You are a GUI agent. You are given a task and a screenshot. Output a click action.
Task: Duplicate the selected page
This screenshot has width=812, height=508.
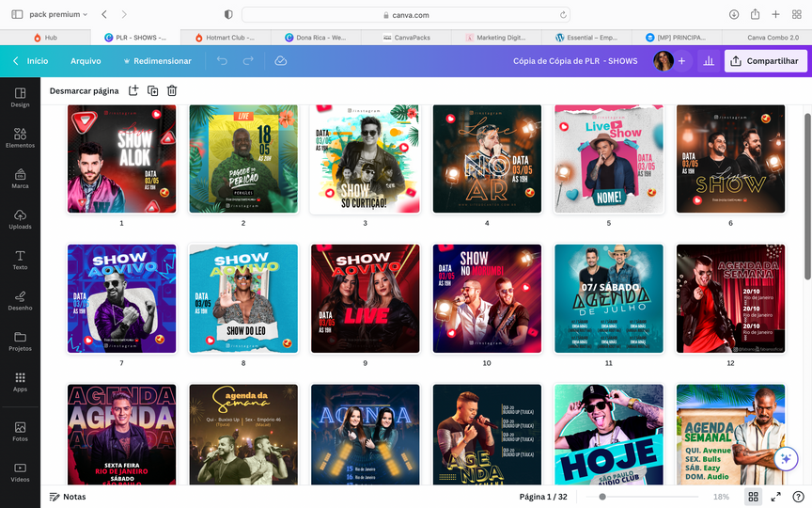click(x=152, y=90)
